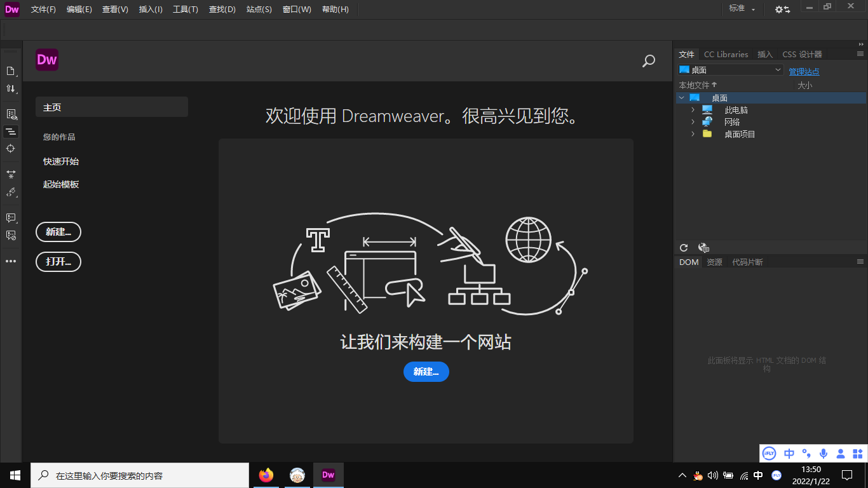Viewport: 868px width, 488px height.
Task: Click the refresh icon in the Files panel
Action: (684, 248)
